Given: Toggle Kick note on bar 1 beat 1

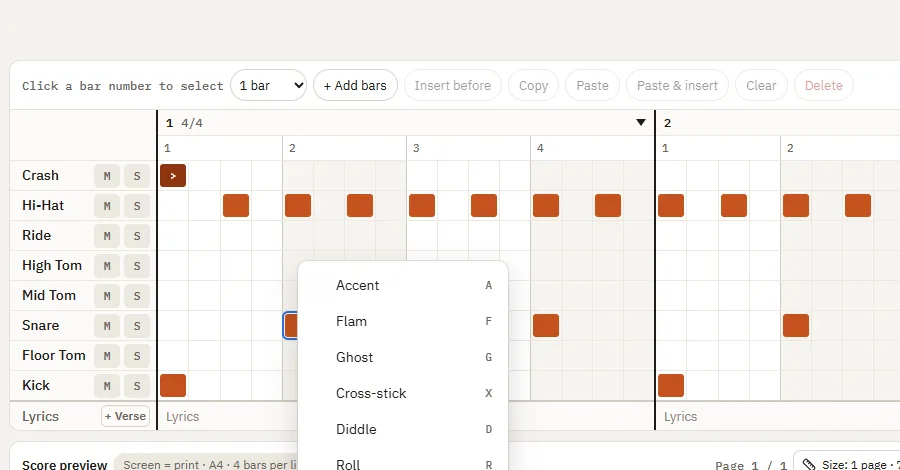Looking at the screenshot, I should (x=173, y=386).
